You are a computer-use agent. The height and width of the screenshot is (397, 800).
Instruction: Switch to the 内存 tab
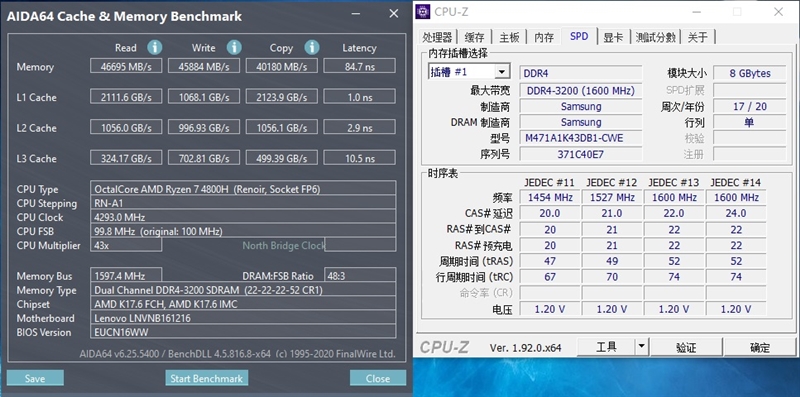[544, 37]
